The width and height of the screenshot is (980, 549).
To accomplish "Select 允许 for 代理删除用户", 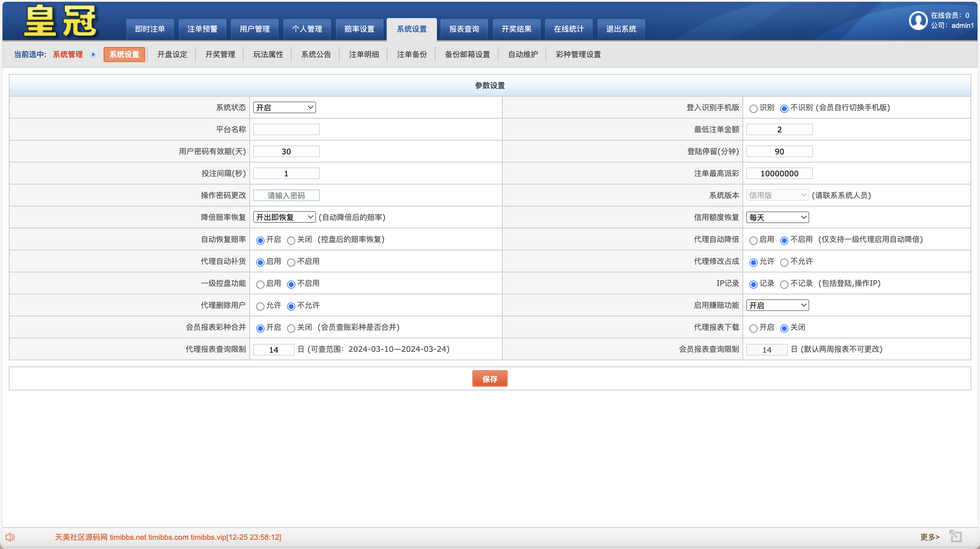I will (260, 306).
